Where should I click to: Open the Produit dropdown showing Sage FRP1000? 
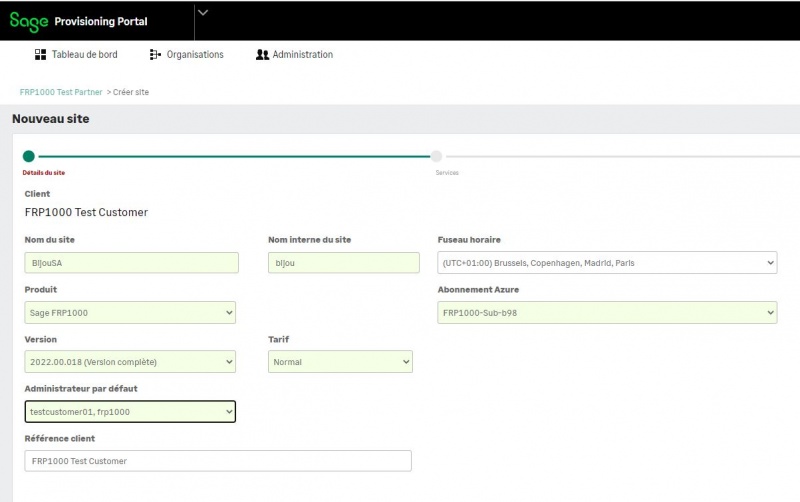pos(130,312)
